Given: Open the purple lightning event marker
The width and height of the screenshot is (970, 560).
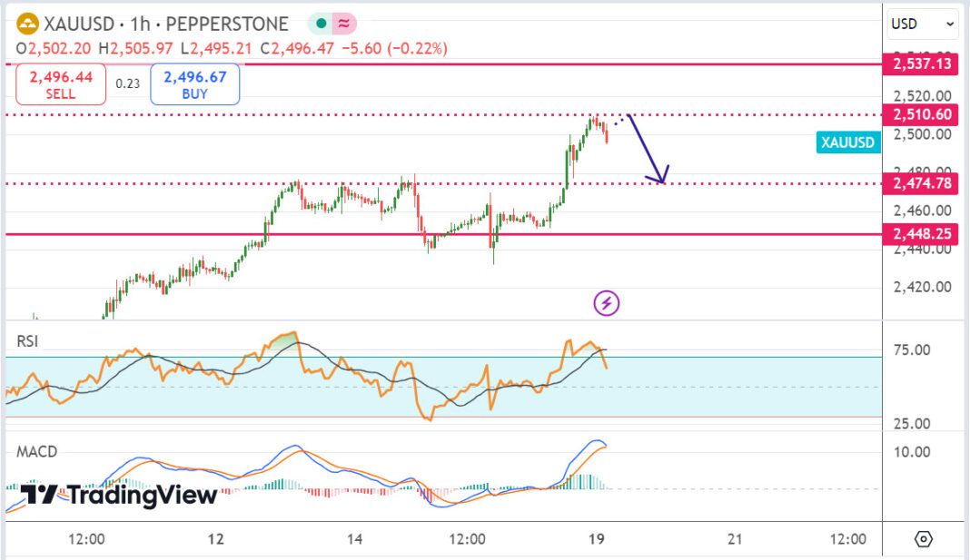Looking at the screenshot, I should pyautogui.click(x=606, y=303).
